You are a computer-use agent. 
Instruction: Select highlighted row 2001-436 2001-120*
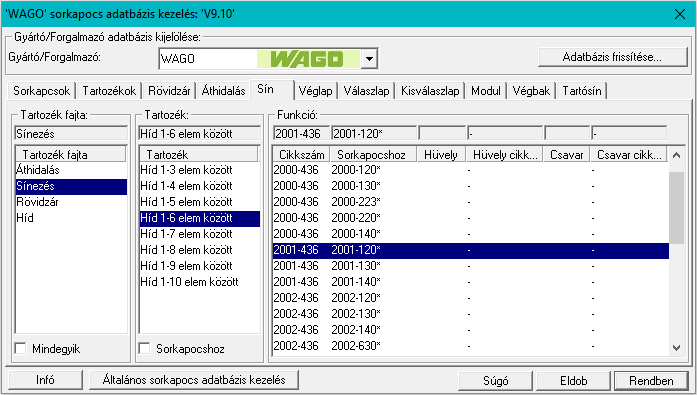coord(470,251)
